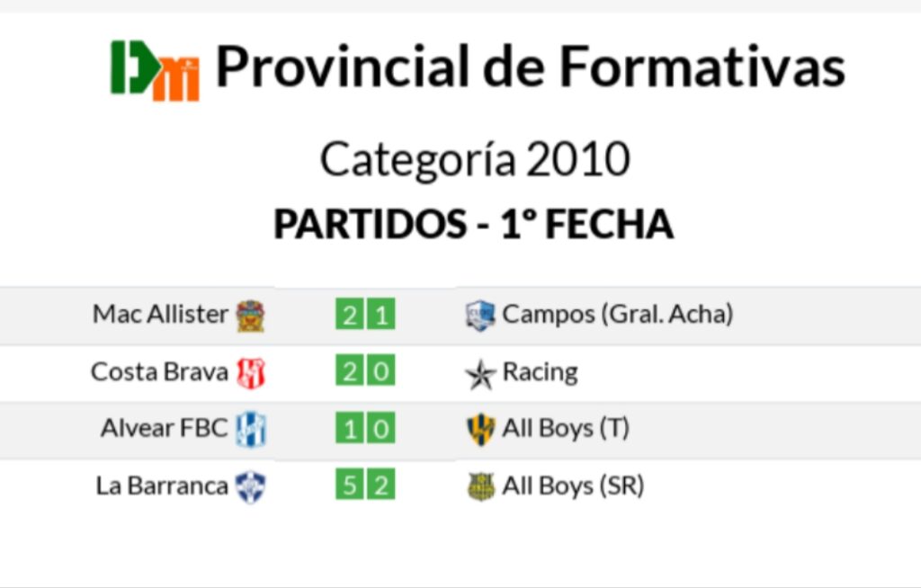Click the La Barranca club crest
Image resolution: width=921 pixels, height=588 pixels.
click(251, 487)
